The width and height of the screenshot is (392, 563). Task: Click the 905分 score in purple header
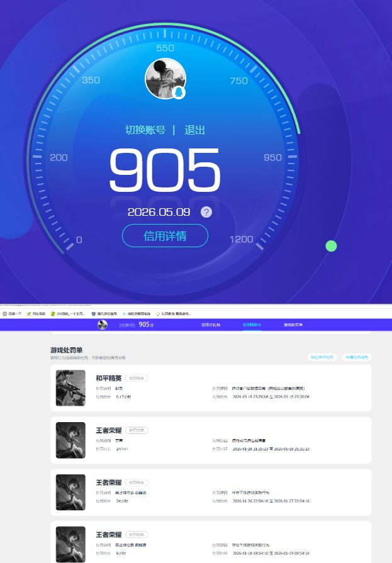(146, 325)
